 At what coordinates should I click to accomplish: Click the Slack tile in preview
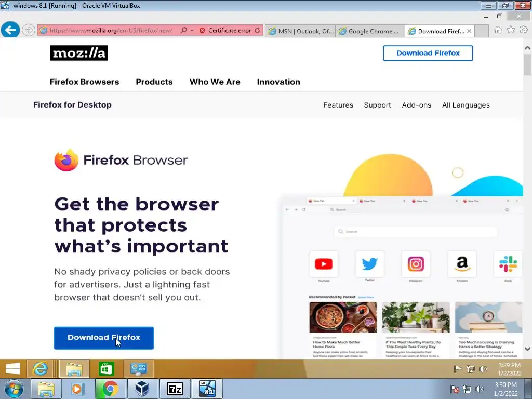click(508, 264)
